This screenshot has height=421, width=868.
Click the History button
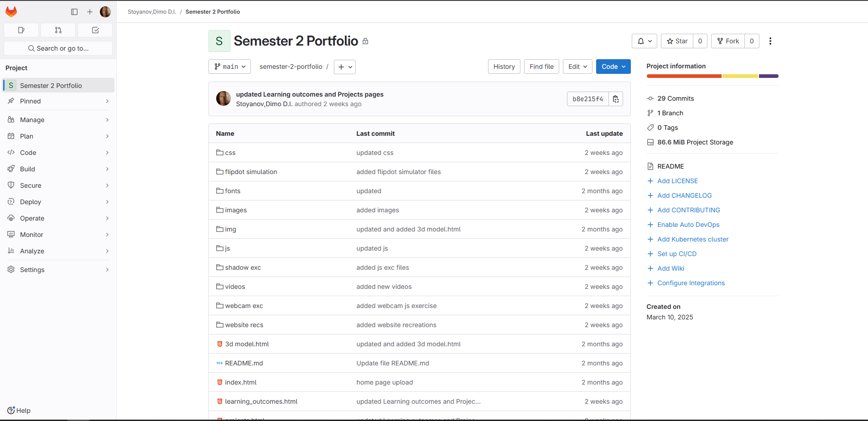click(504, 67)
